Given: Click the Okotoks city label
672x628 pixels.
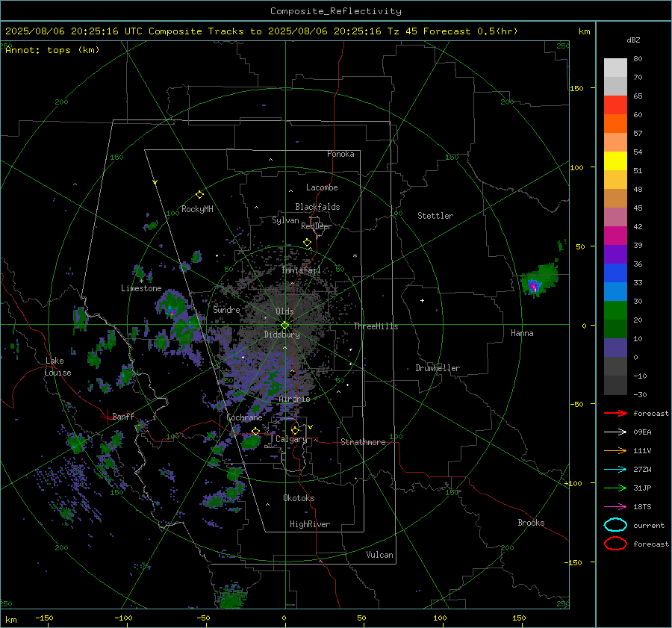Looking at the screenshot, I should [299, 498].
